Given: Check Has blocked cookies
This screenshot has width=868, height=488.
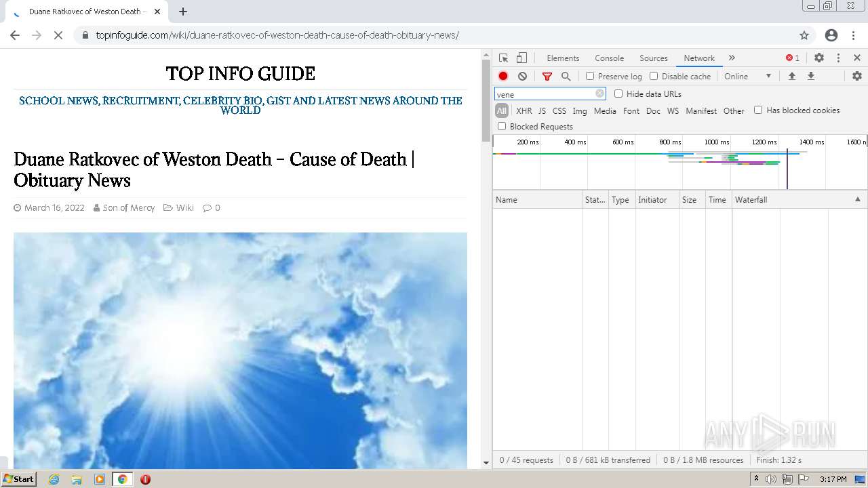Looking at the screenshot, I should [758, 110].
